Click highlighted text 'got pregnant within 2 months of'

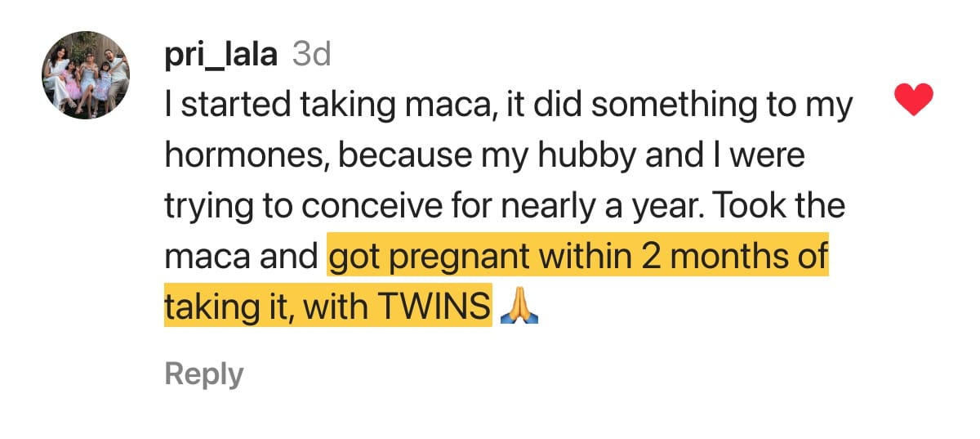(x=578, y=258)
